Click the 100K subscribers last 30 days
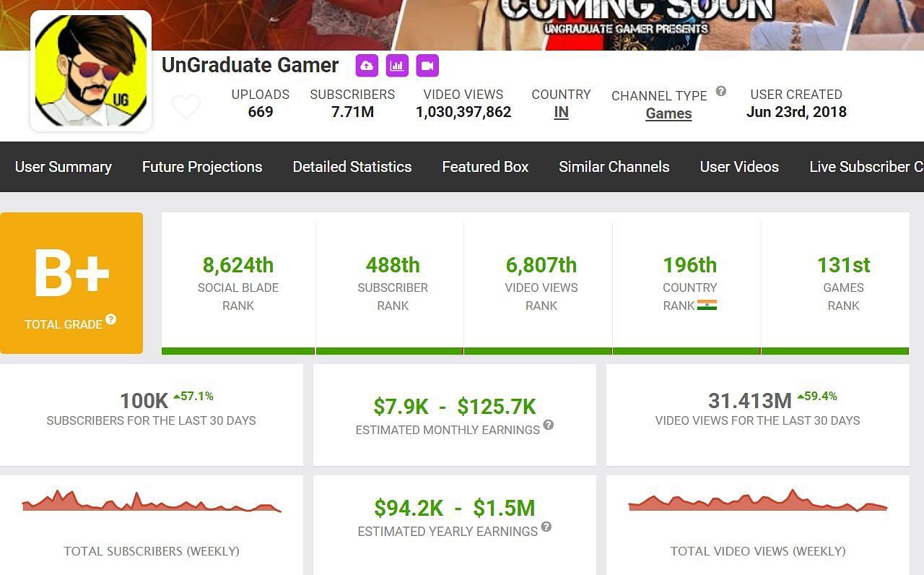924x575 pixels. pos(144,400)
